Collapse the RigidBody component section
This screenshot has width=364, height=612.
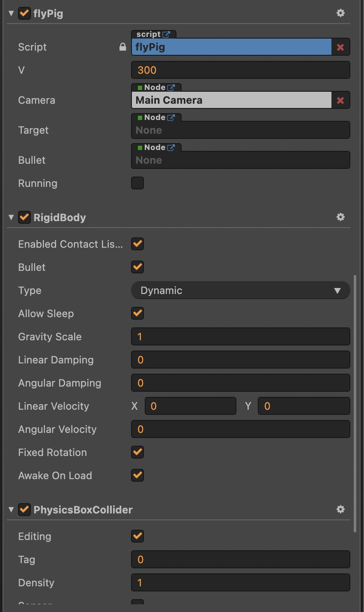(x=11, y=217)
